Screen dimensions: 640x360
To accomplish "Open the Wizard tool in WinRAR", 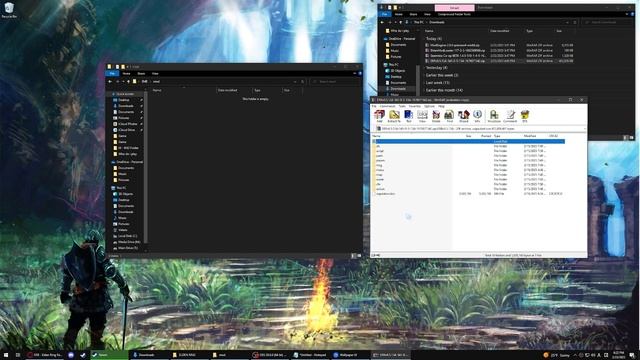I will click(464, 116).
